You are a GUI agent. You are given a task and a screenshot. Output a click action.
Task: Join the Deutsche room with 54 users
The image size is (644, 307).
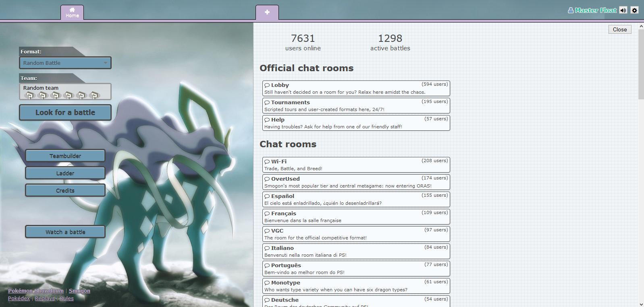click(356, 301)
